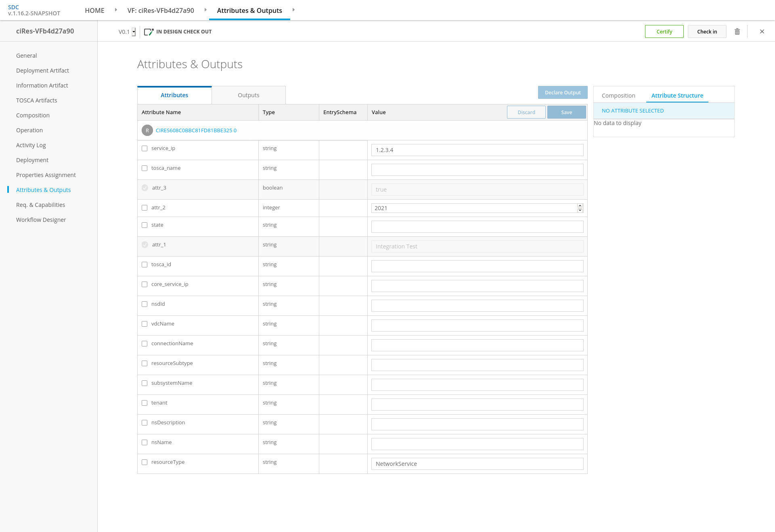The width and height of the screenshot is (775, 532).
Task: Click checked circle icon beside attr_1
Action: (x=145, y=245)
